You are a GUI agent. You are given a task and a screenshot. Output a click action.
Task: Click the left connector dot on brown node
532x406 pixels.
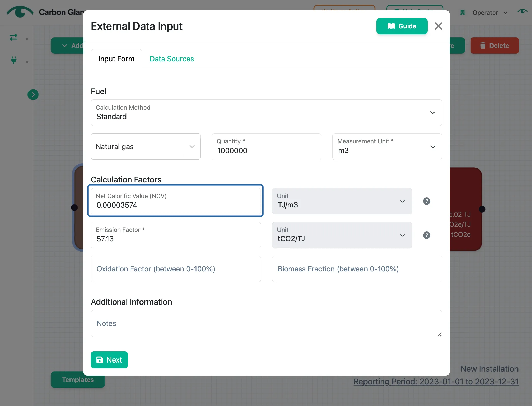pos(74,208)
